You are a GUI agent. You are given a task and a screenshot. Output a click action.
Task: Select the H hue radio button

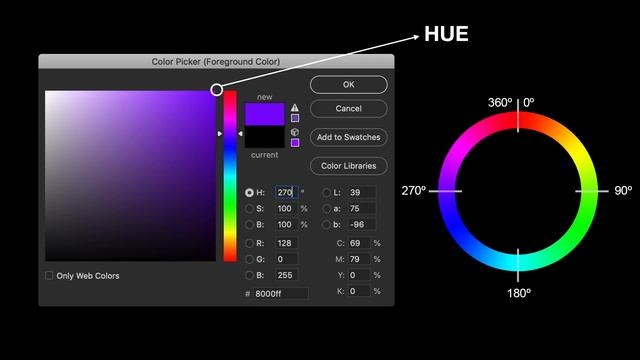(249, 193)
